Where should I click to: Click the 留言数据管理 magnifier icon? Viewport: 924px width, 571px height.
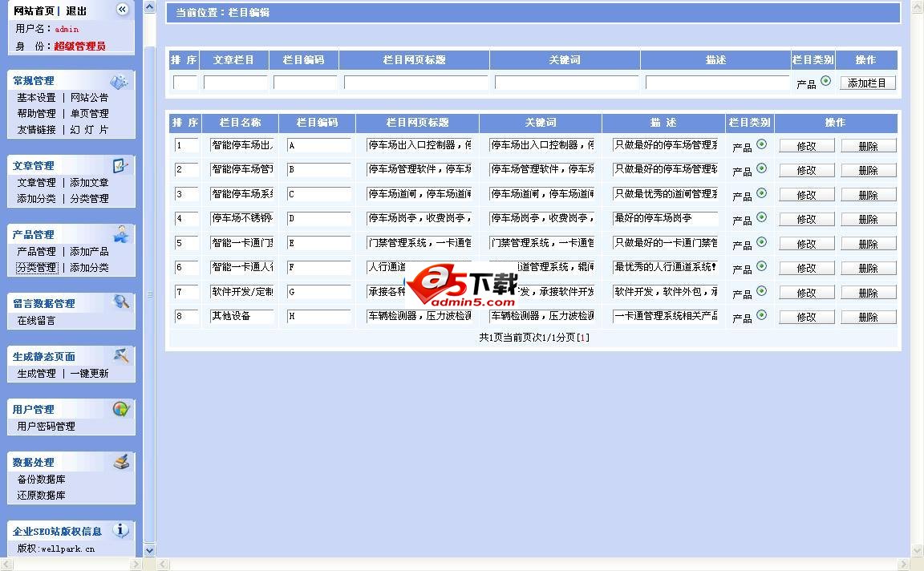[x=121, y=302]
